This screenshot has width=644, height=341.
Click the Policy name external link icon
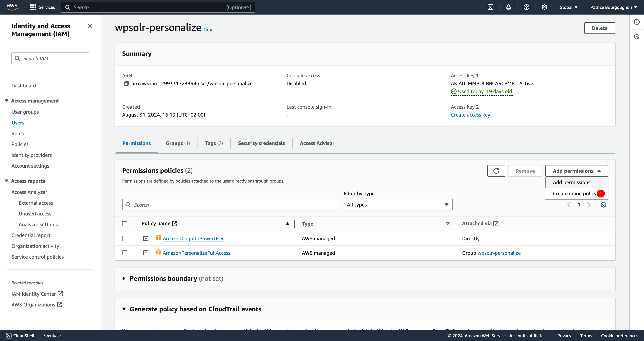pos(175,224)
